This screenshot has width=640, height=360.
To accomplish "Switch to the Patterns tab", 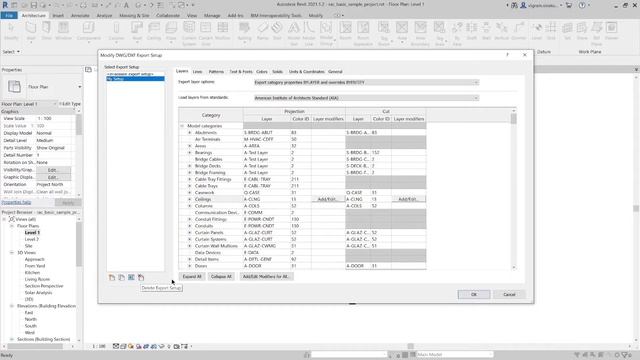I will (216, 72).
